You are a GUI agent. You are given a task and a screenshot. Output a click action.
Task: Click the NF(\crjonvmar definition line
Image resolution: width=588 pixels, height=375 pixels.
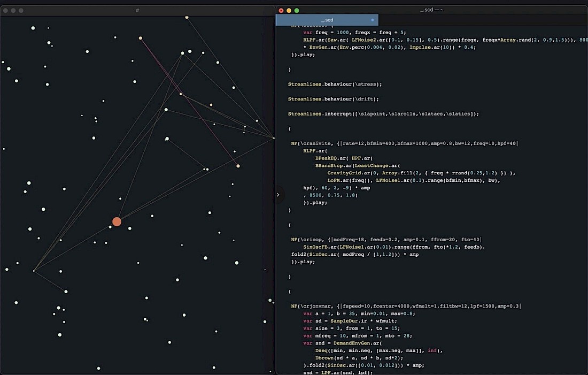coord(405,306)
